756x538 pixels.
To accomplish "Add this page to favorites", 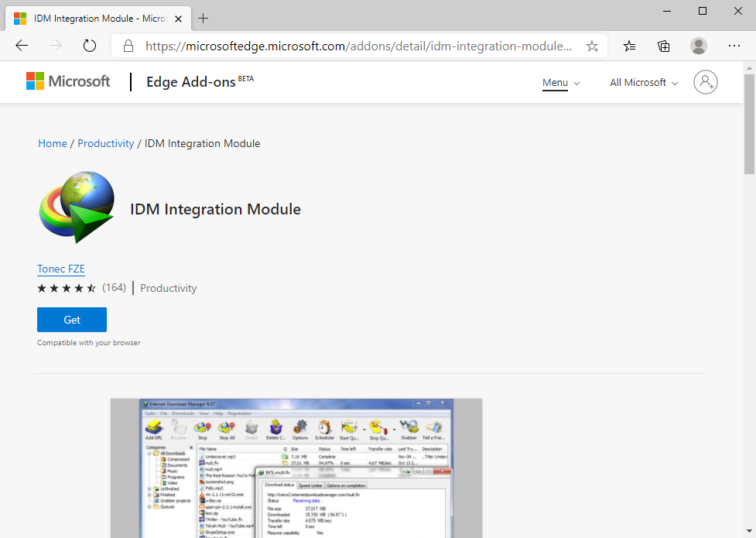I will (592, 46).
